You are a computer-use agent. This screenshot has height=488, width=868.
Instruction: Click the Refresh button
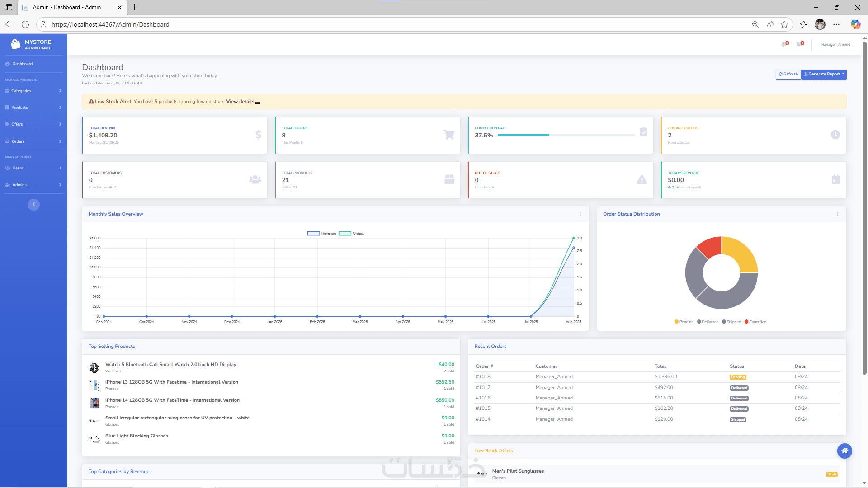tap(788, 74)
